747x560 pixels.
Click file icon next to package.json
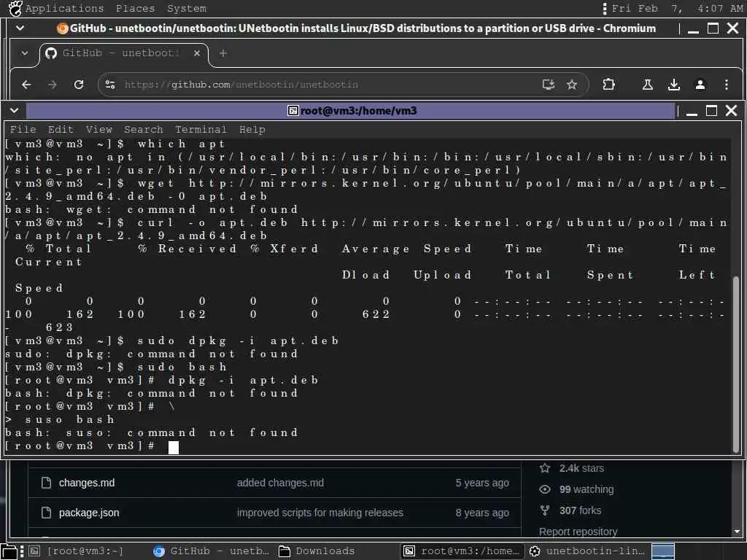click(x=46, y=513)
